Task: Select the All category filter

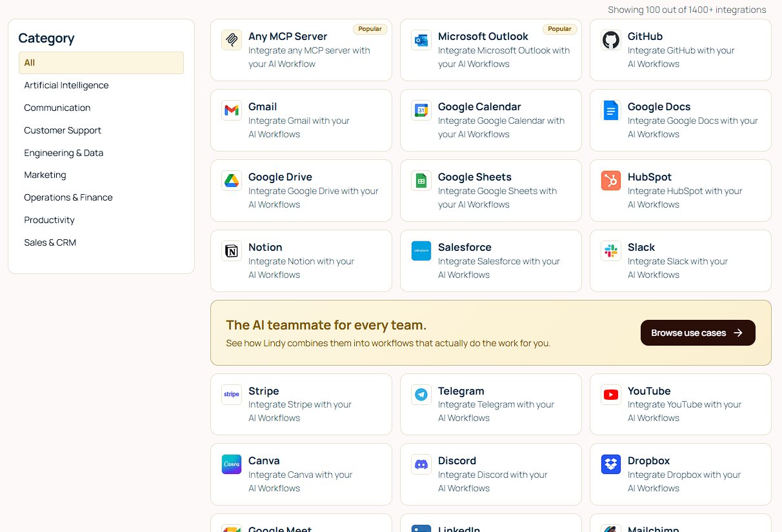Action: 101,63
